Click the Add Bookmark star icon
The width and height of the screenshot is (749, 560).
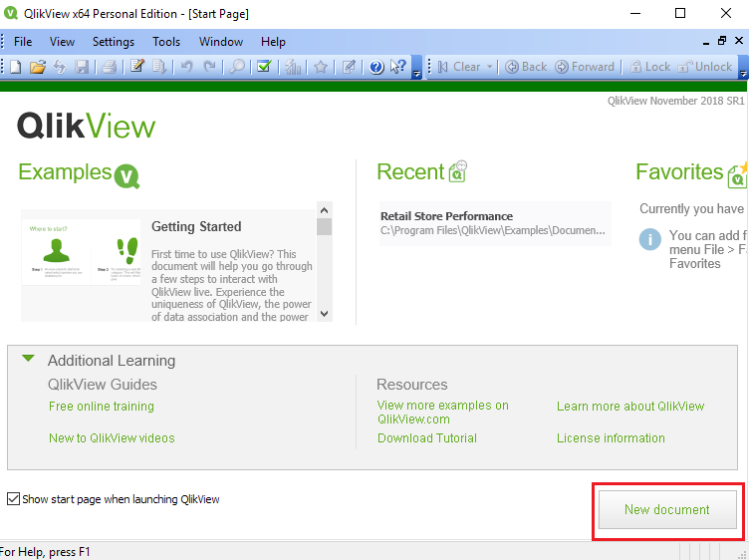point(321,67)
